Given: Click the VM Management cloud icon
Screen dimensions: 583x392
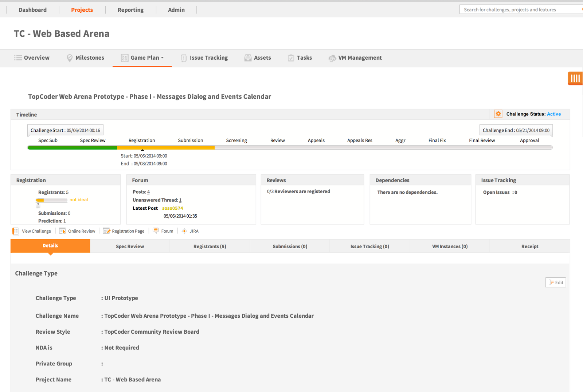Looking at the screenshot, I should pos(332,58).
